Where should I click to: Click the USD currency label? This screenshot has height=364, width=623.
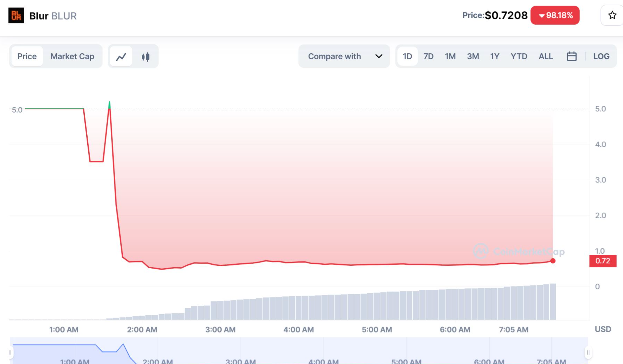[x=603, y=329]
